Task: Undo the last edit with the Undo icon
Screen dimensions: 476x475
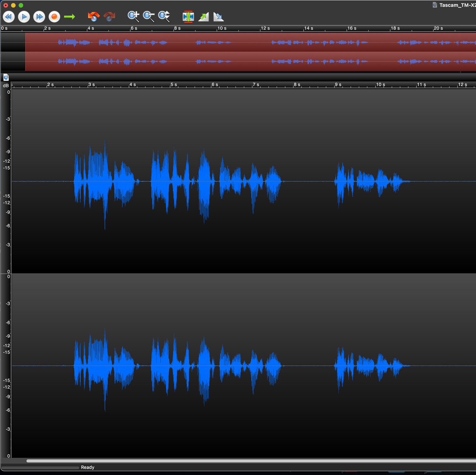Action: [93, 16]
